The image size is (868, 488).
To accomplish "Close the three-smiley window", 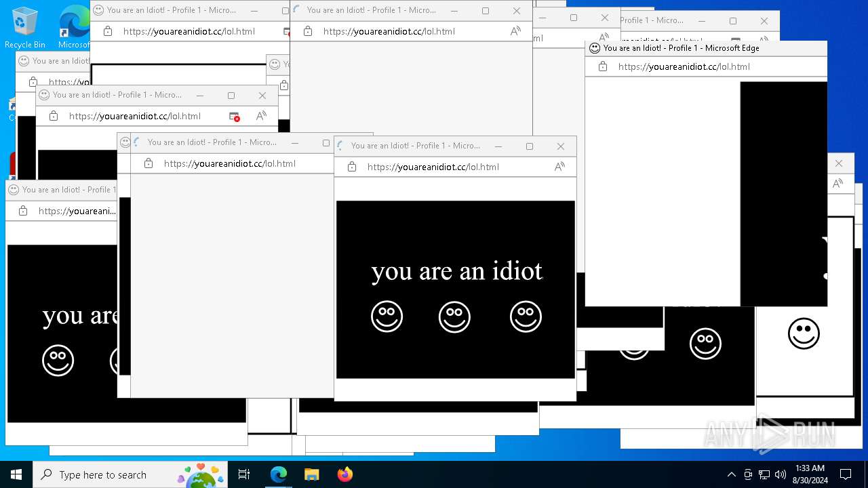I will tap(560, 146).
